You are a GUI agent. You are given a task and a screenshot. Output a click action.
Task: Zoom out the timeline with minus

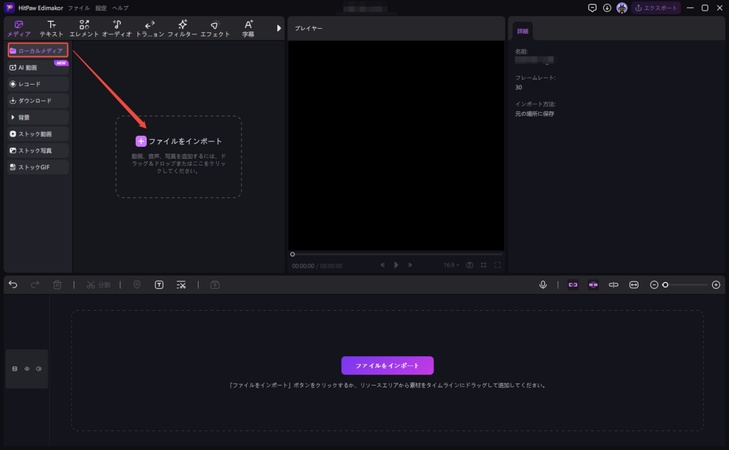pos(654,285)
